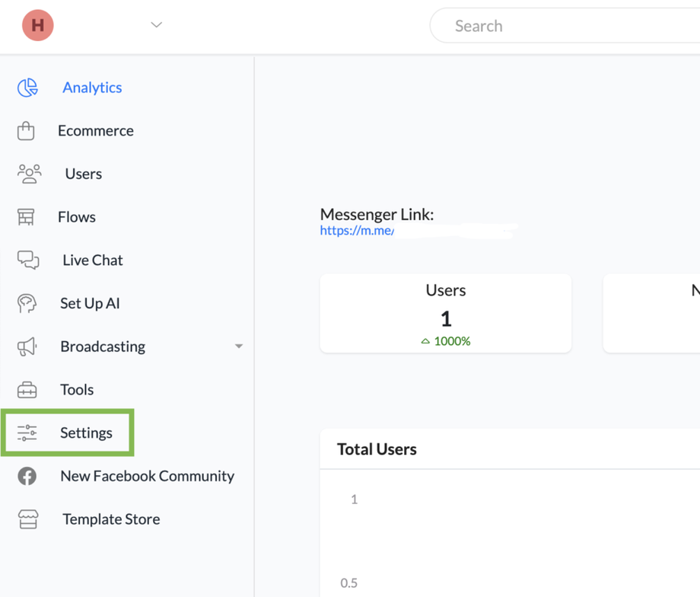The image size is (700, 597).
Task: Open the account dropdown chevron
Action: (x=157, y=25)
